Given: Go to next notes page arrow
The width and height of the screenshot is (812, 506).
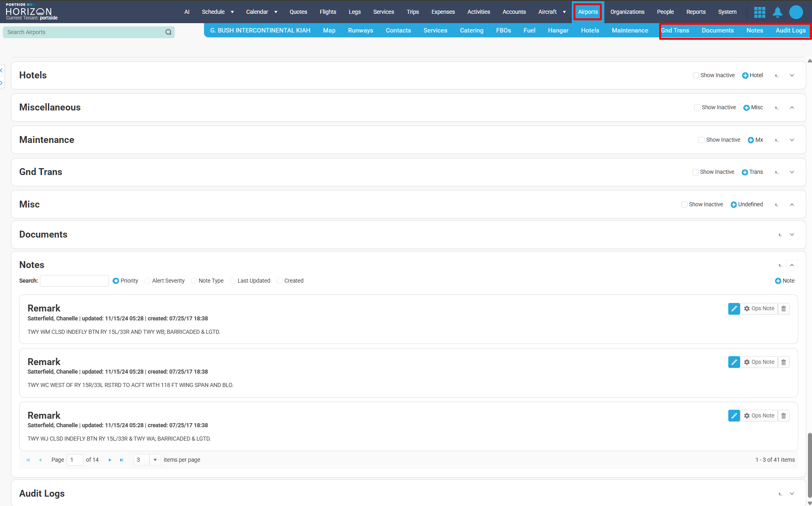Looking at the screenshot, I should click(x=110, y=460).
